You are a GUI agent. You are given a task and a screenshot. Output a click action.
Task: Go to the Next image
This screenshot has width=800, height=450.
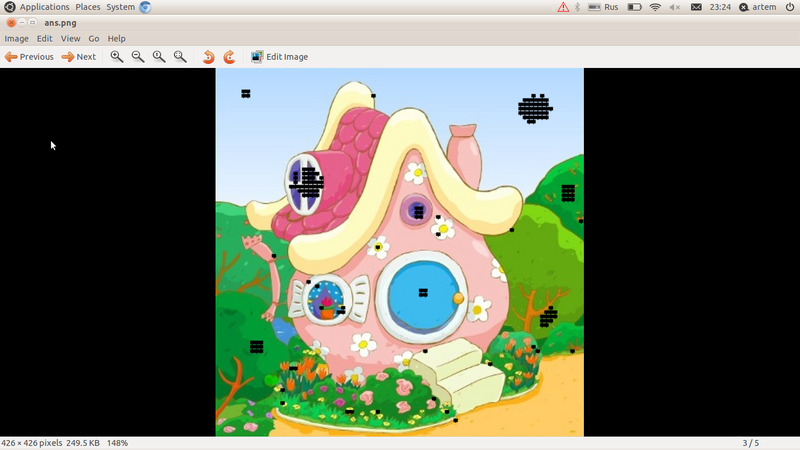pos(79,57)
